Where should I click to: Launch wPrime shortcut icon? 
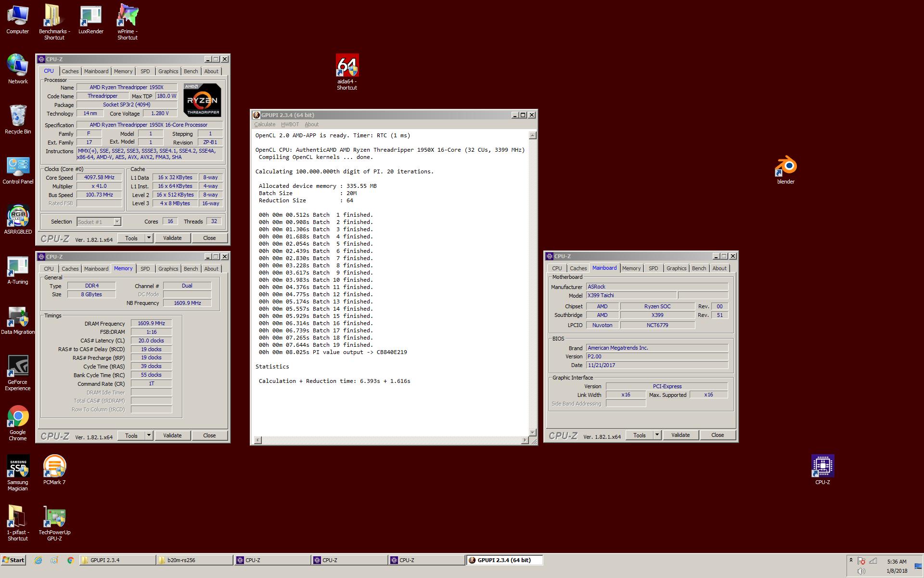pyautogui.click(x=128, y=22)
